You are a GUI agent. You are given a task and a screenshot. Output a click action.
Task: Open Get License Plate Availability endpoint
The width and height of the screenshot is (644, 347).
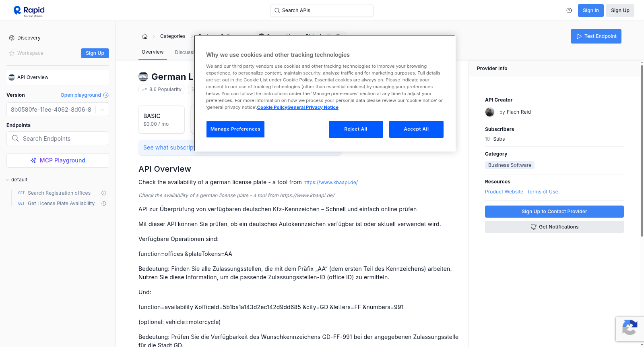pyautogui.click(x=61, y=204)
